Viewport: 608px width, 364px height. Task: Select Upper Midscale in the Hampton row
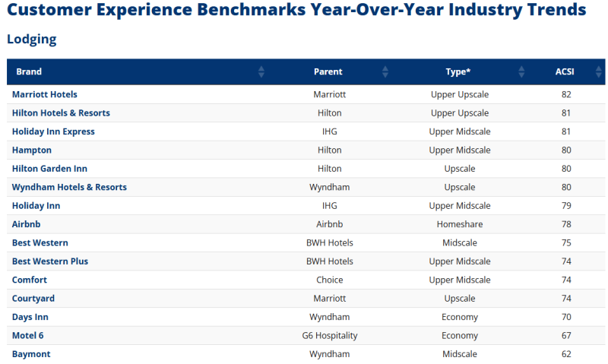[460, 150]
